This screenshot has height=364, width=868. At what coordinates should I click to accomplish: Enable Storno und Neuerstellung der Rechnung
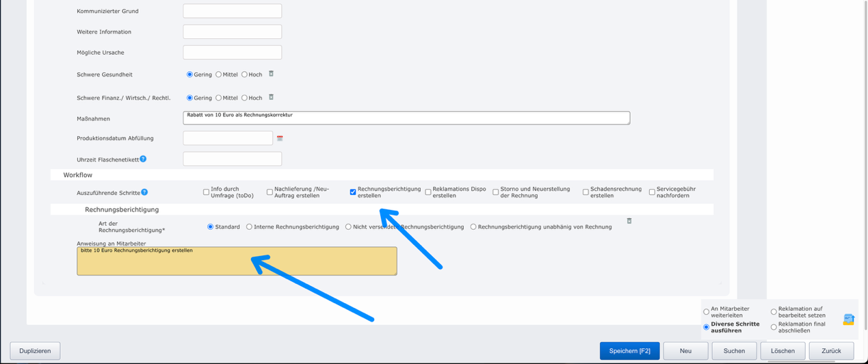tap(496, 192)
